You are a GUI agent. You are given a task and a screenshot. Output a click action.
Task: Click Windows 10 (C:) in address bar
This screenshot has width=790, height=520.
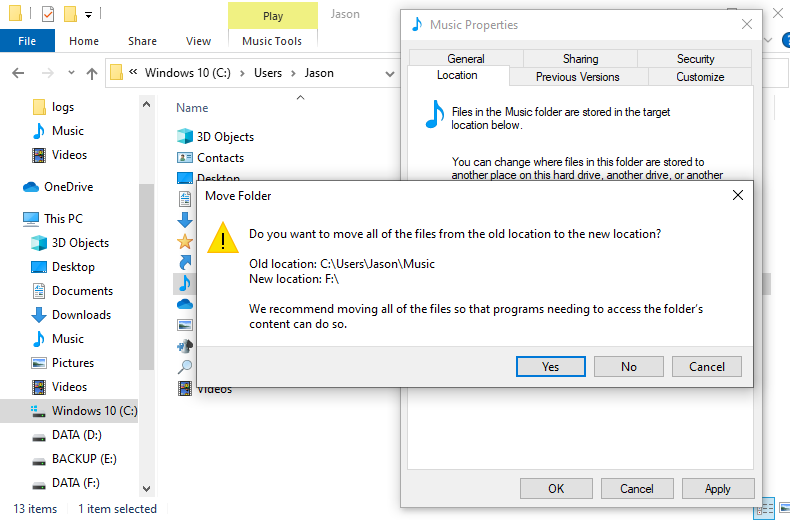(187, 73)
